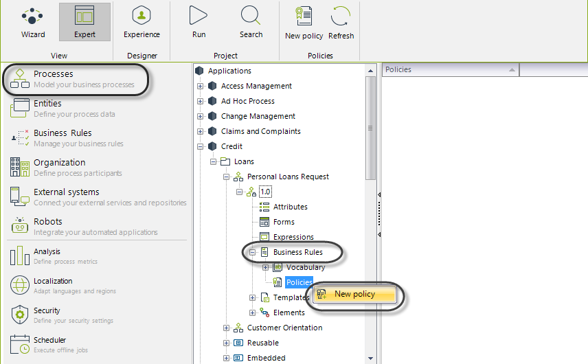Expand the Vocabulary node

coord(266,267)
